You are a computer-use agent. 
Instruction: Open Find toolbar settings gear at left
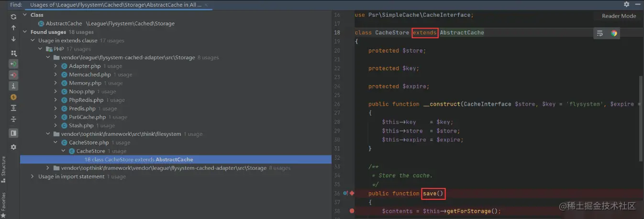[x=13, y=147]
